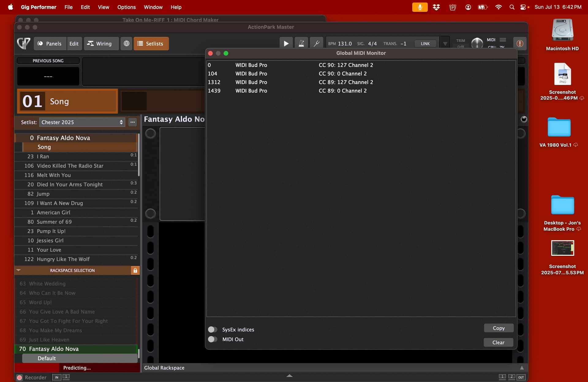
Task: Open the Options menu
Action: (x=126, y=7)
